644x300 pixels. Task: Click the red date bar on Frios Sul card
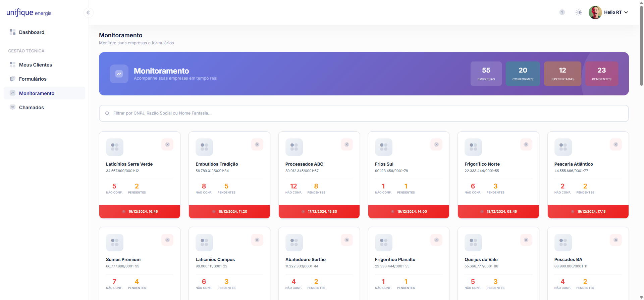[x=409, y=212]
